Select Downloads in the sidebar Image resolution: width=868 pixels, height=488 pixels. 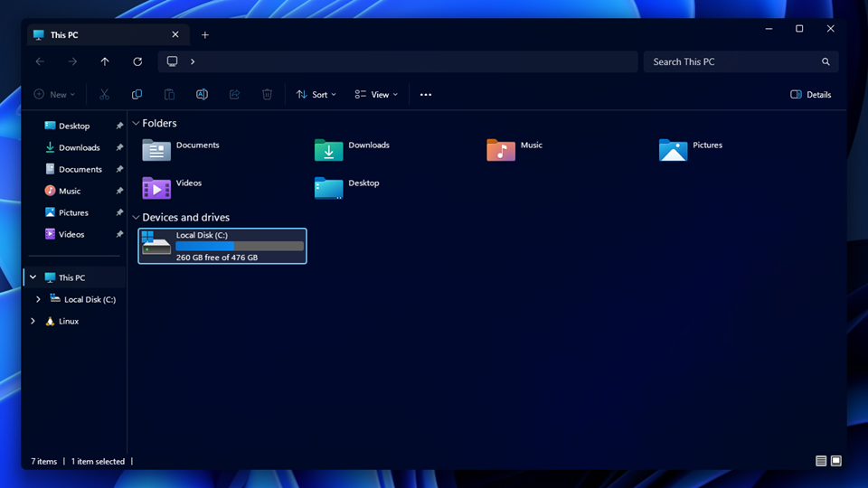[79, 147]
